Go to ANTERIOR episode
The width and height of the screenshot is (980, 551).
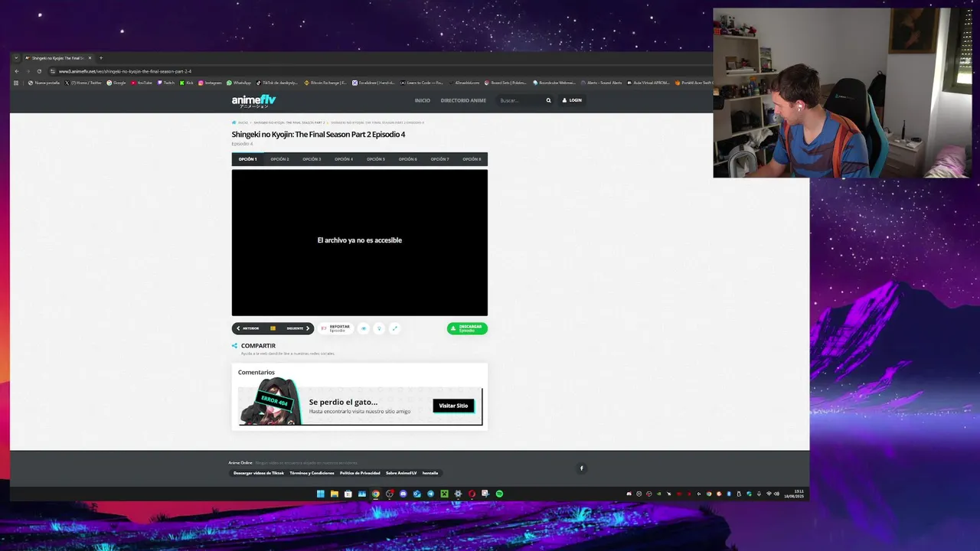point(248,328)
